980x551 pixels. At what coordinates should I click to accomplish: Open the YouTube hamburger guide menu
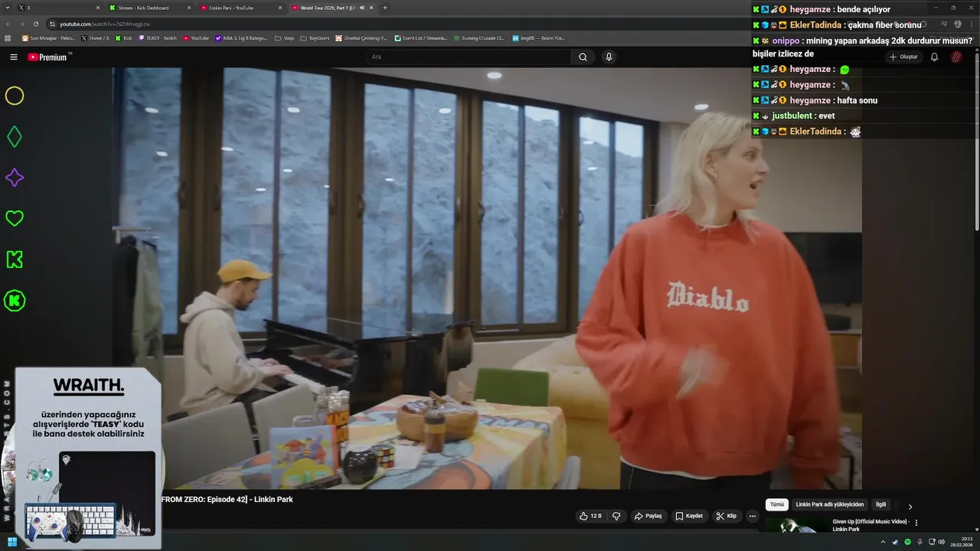13,57
